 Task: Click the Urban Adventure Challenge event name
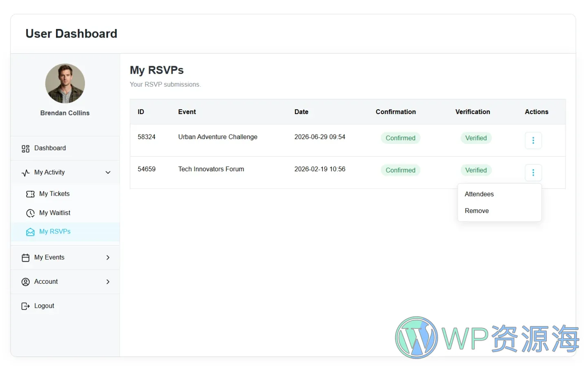point(218,137)
